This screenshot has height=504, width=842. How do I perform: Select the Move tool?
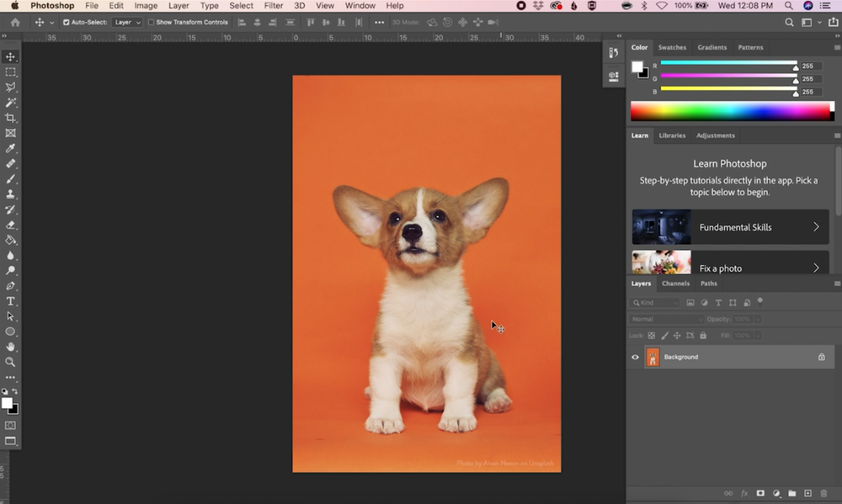10,57
